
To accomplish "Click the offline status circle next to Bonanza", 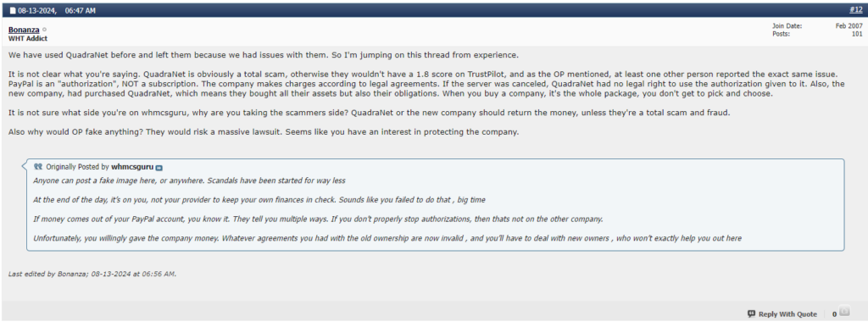I will pyautogui.click(x=45, y=30).
